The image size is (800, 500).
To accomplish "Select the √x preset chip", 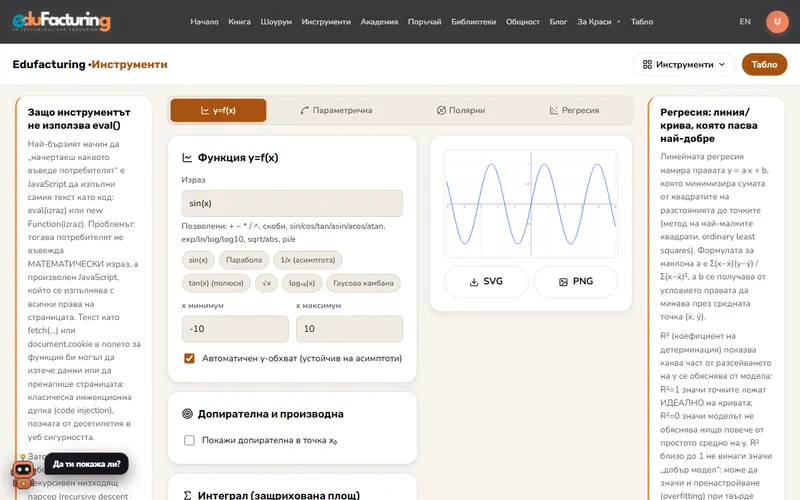I will pyautogui.click(x=266, y=283).
